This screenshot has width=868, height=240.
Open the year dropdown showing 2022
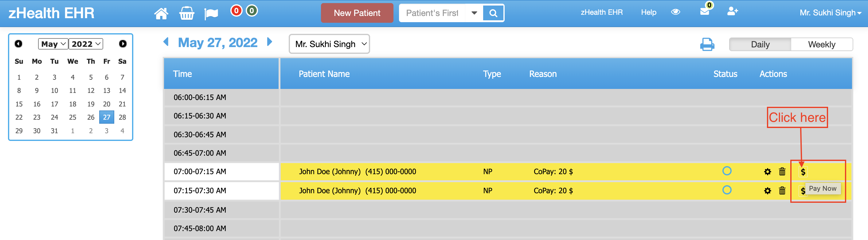tap(86, 44)
